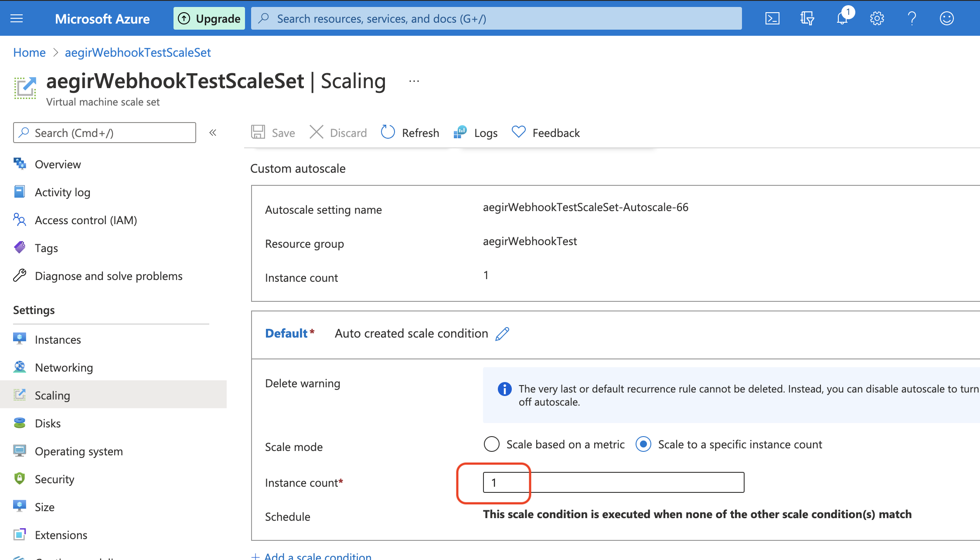Image resolution: width=980 pixels, height=560 pixels.
Task: Click the Custom autoscale heading
Action: [x=298, y=169]
